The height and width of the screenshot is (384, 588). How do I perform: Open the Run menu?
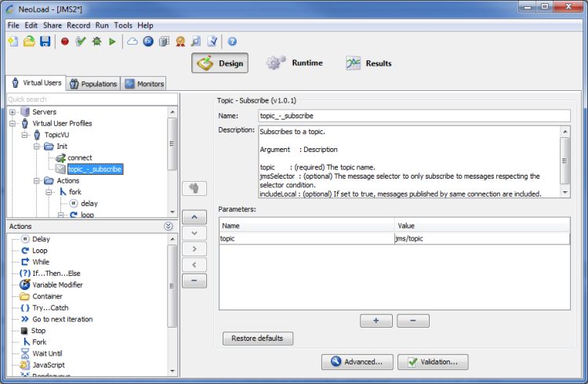click(x=102, y=26)
